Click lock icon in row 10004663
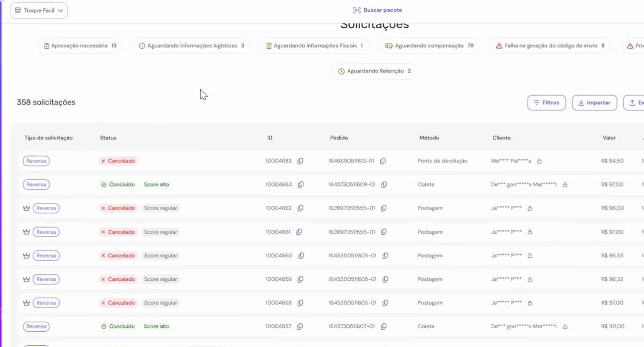This screenshot has width=644, height=347. point(565,185)
